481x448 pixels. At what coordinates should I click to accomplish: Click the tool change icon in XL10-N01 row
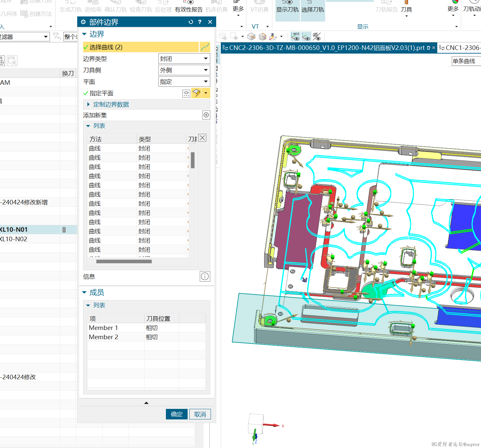point(64,230)
